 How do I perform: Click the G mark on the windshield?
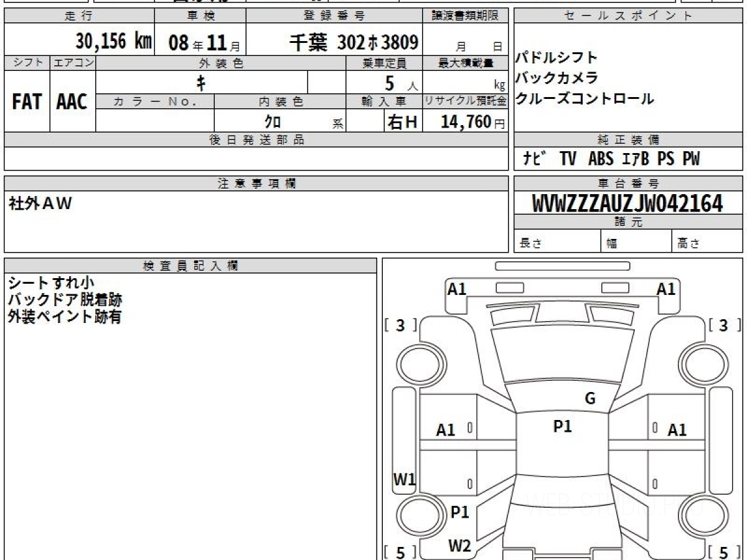(x=590, y=399)
